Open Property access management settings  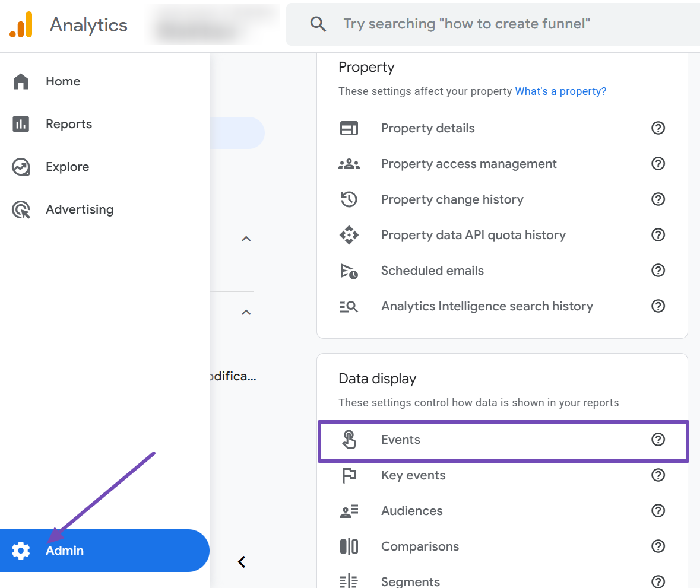click(468, 164)
